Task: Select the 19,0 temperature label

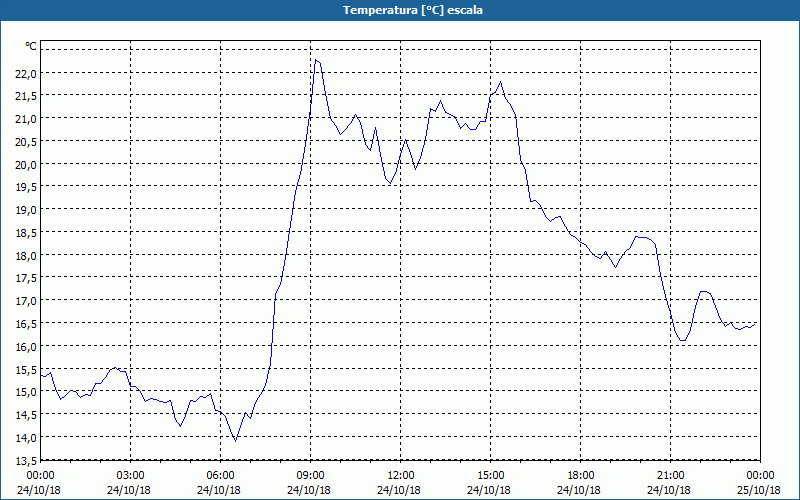Action: (x=27, y=210)
